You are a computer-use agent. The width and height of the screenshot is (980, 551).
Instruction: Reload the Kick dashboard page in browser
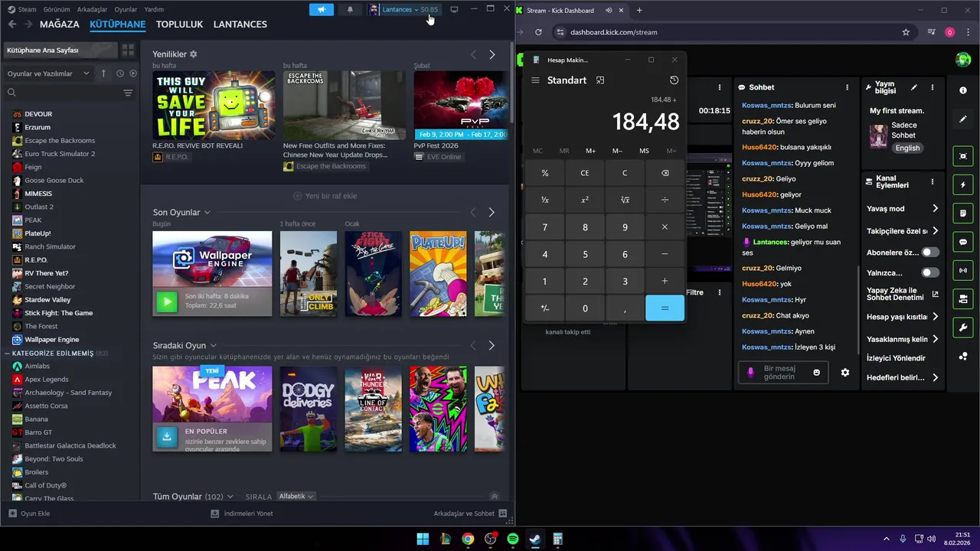tap(538, 32)
